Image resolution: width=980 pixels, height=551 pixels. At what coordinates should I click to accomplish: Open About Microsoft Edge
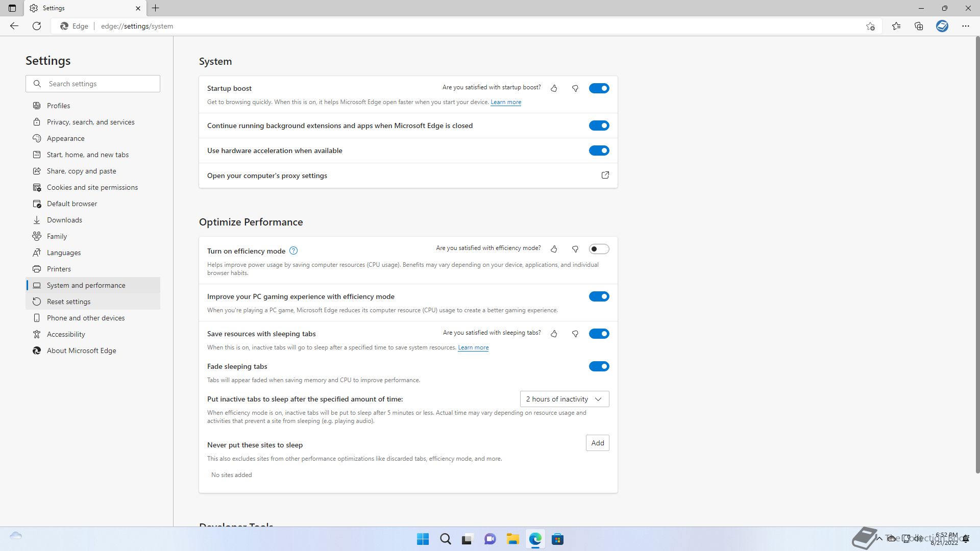pos(93,350)
